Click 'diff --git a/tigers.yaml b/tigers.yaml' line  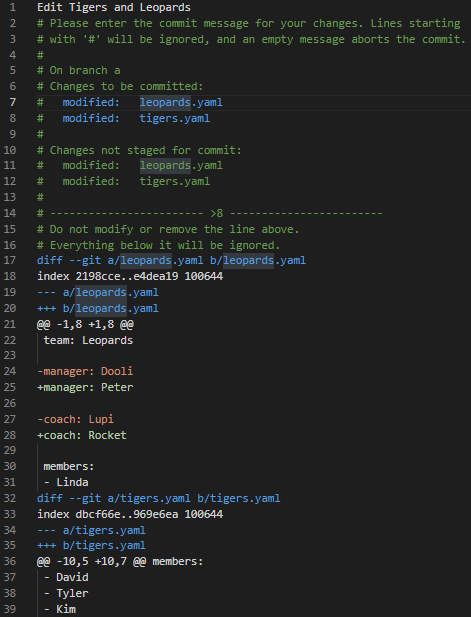pyautogui.click(x=159, y=498)
